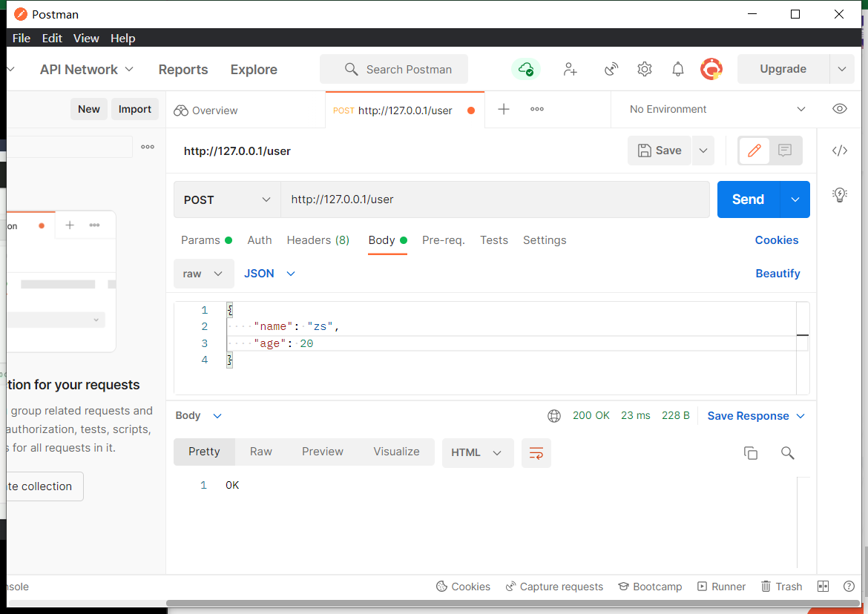868x614 pixels.
Task: Switch to the Headers (8) tab
Action: [x=318, y=240]
